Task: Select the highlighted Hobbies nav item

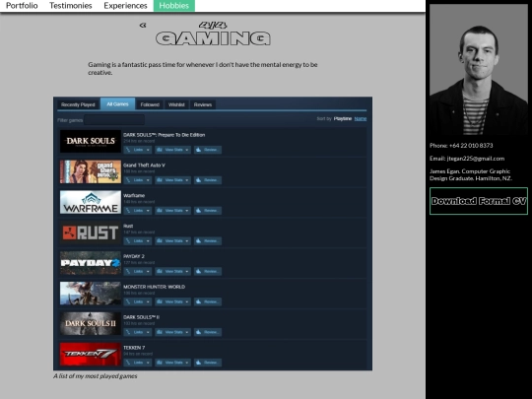Action: (x=174, y=6)
